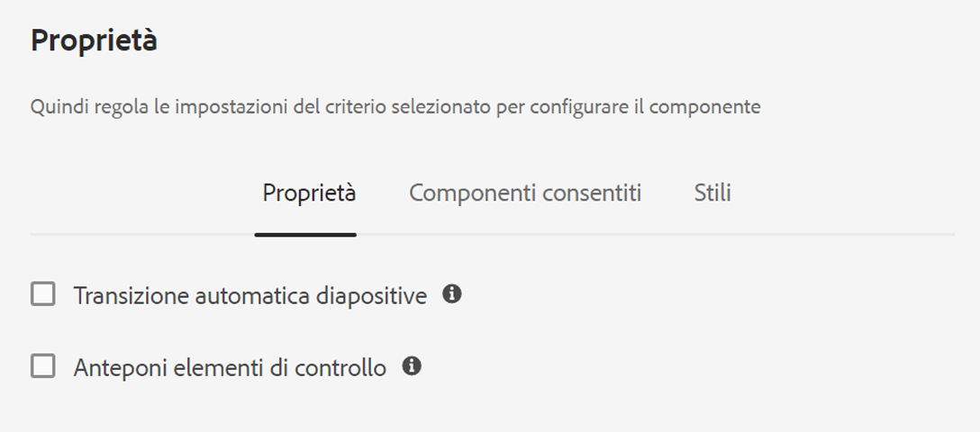Enable the Transizione automatica diapositive checkbox
The image size is (980, 432).
coord(43,294)
